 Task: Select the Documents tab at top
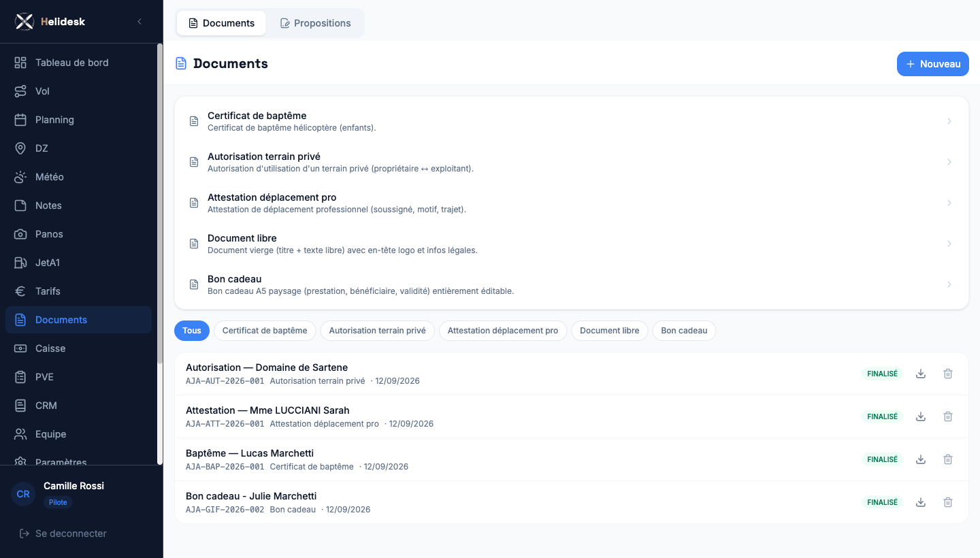[x=221, y=23]
